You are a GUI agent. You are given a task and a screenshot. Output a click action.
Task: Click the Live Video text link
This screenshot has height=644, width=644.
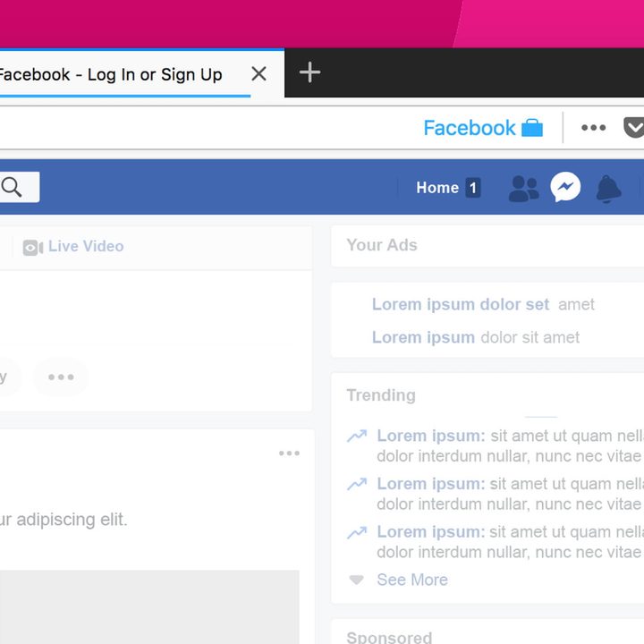tap(86, 246)
